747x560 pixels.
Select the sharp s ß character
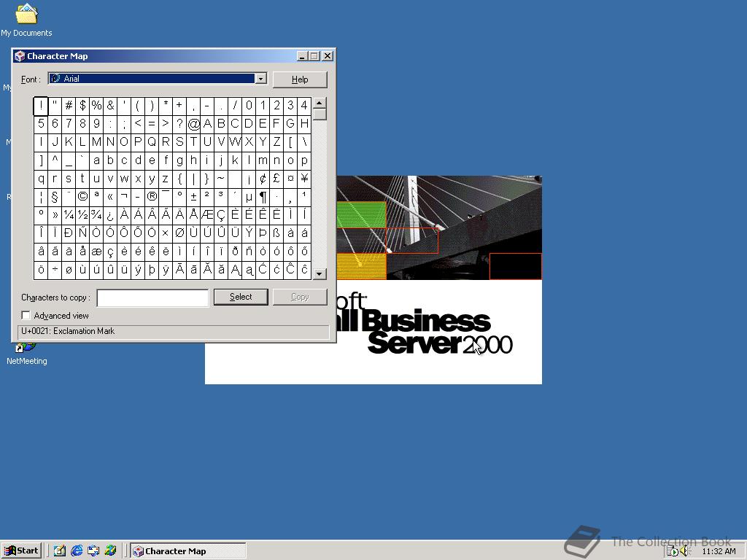(276, 233)
